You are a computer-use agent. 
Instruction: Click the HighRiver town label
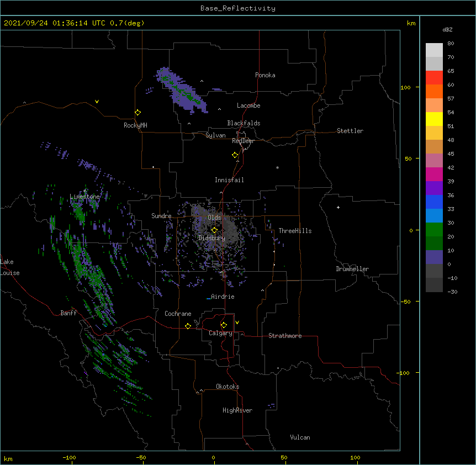(x=237, y=410)
